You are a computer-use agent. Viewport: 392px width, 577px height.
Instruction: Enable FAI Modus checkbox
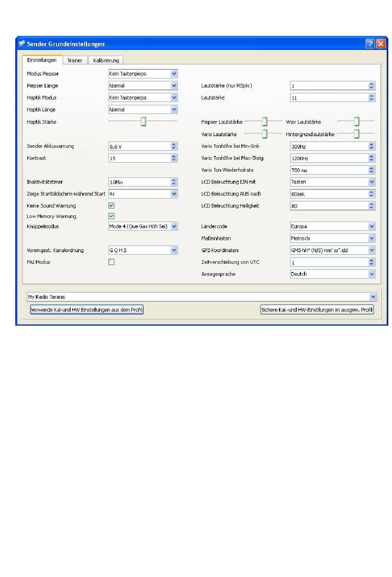coord(111,262)
